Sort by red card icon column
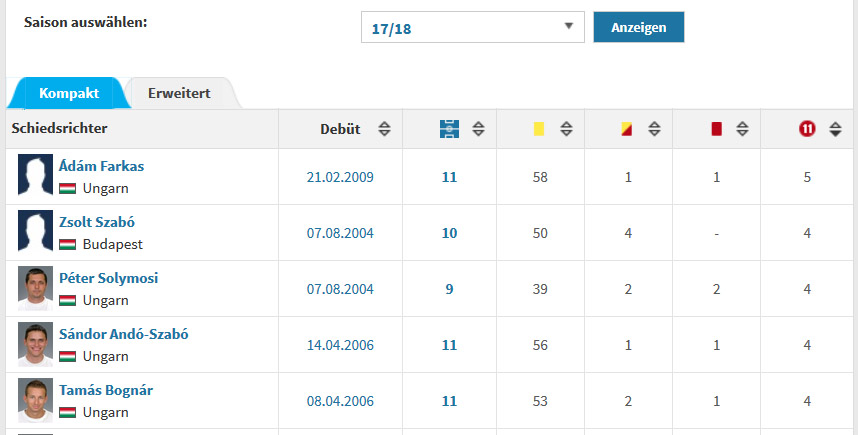The width and height of the screenshot is (858, 435). pyautogui.click(x=716, y=129)
